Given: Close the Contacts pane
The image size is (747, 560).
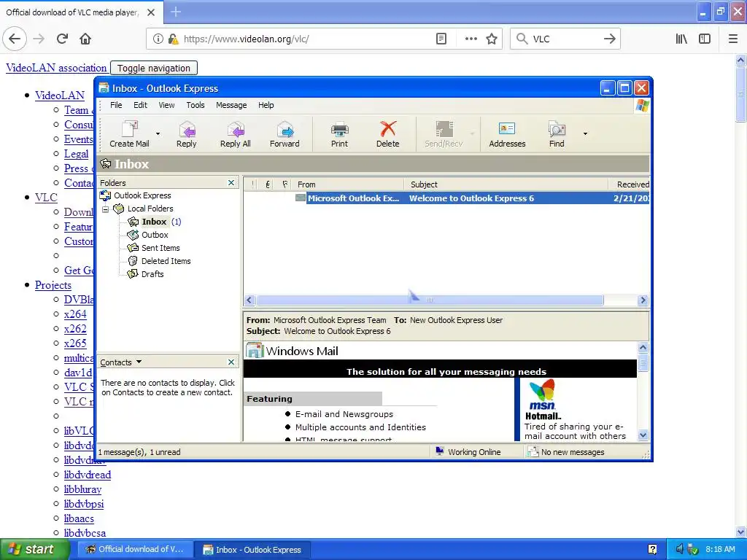Looking at the screenshot, I should click(231, 362).
